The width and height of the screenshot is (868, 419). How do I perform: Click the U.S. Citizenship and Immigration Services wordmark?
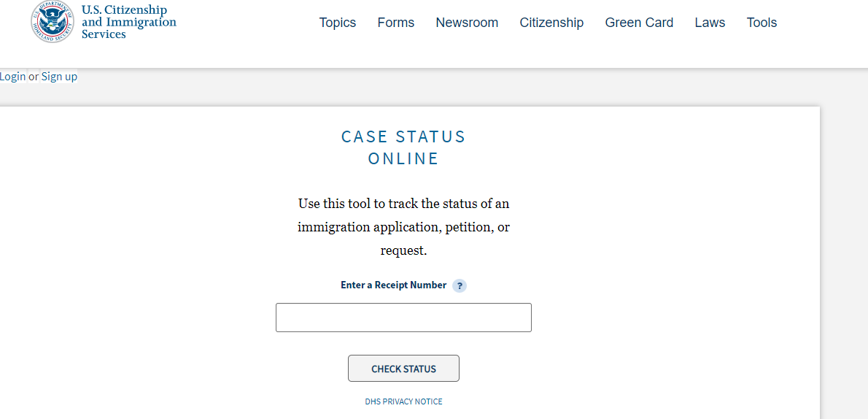(x=128, y=22)
